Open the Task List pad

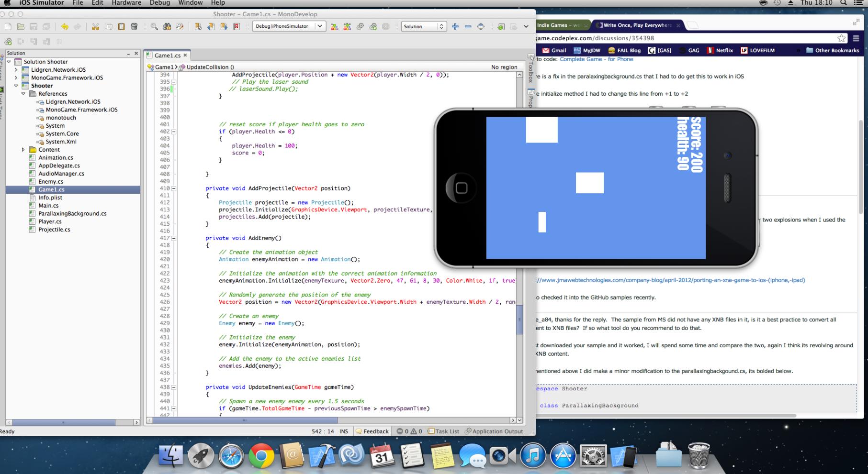pyautogui.click(x=444, y=431)
